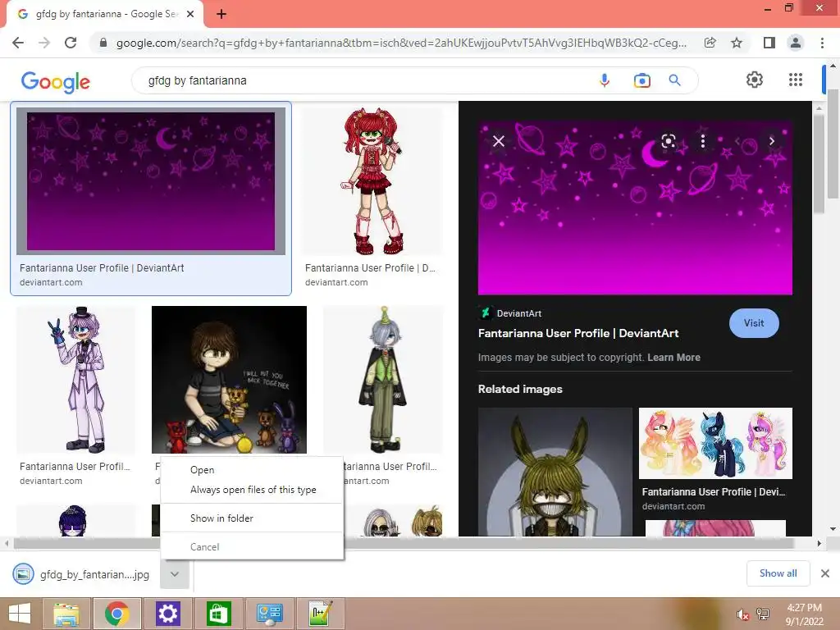Select Always open files of this type
The image size is (840, 630).
click(x=253, y=490)
